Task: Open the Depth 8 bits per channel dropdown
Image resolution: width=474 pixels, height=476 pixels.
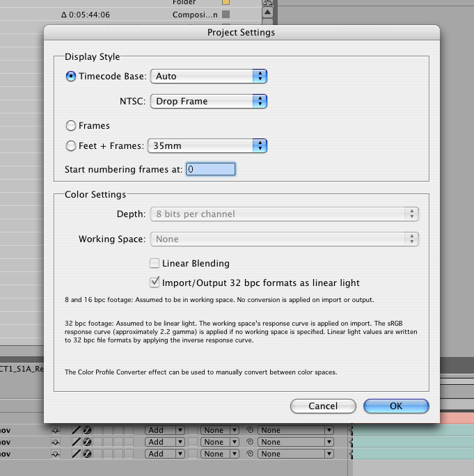Action: click(x=285, y=214)
